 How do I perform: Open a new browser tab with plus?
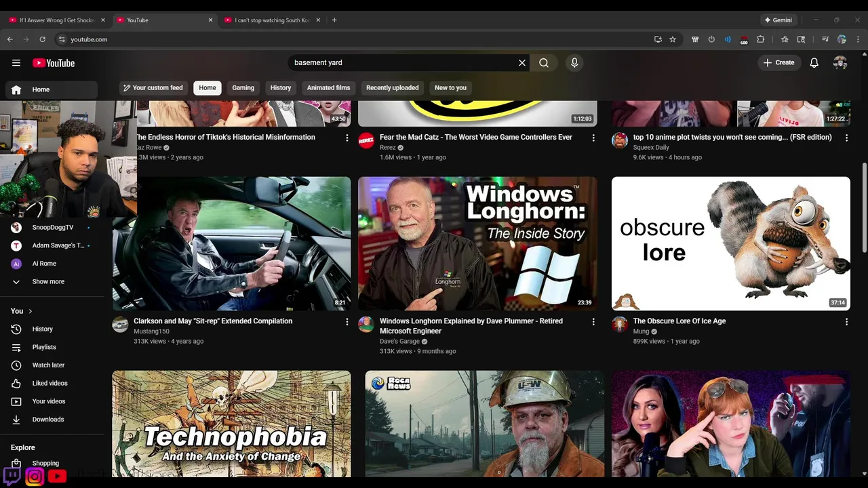click(334, 20)
